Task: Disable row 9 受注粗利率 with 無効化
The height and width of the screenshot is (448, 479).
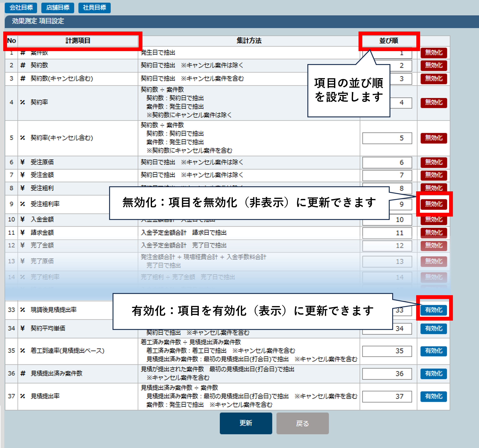Action: click(433, 204)
